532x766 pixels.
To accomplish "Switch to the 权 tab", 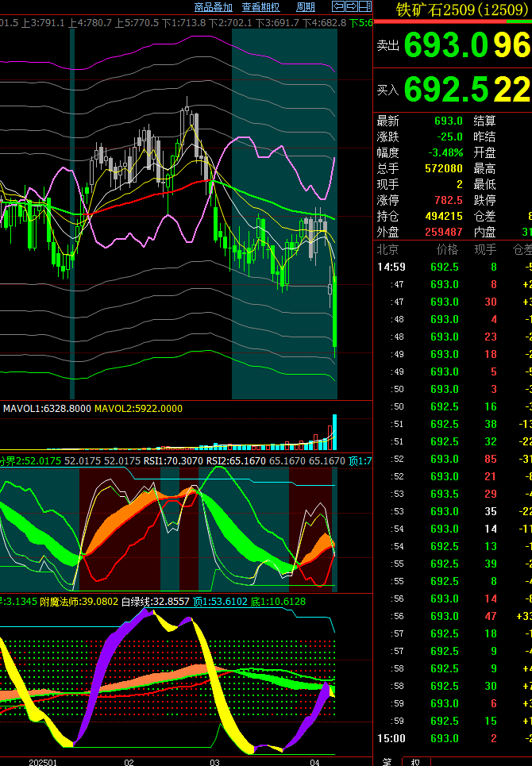I will [x=416, y=761].
